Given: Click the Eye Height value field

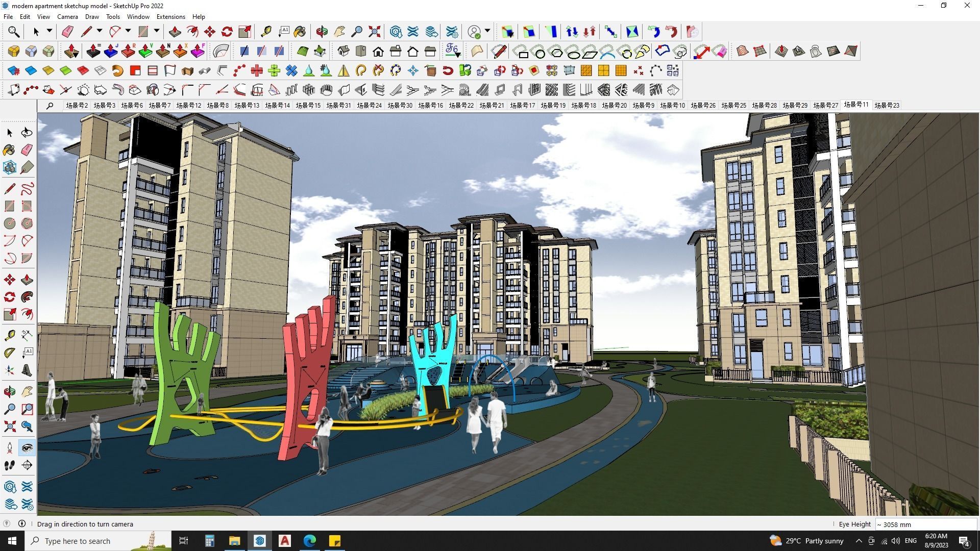Looking at the screenshot, I should pos(925,524).
